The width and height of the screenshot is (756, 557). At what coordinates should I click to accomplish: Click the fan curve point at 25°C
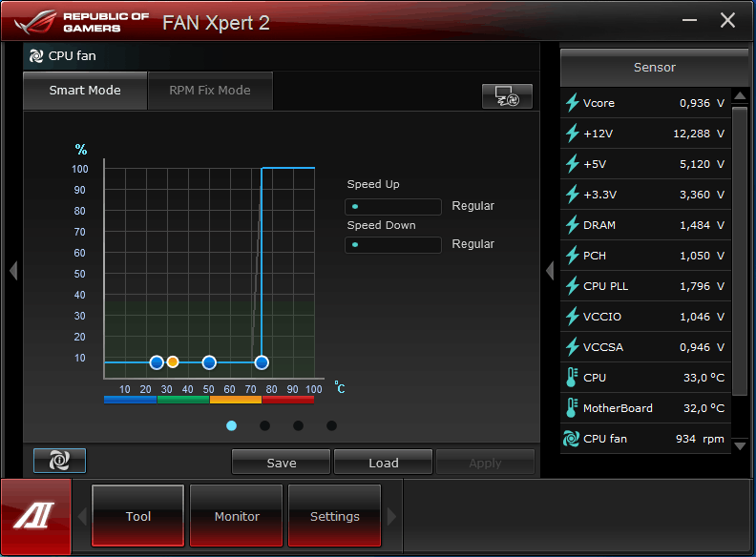coord(157,362)
